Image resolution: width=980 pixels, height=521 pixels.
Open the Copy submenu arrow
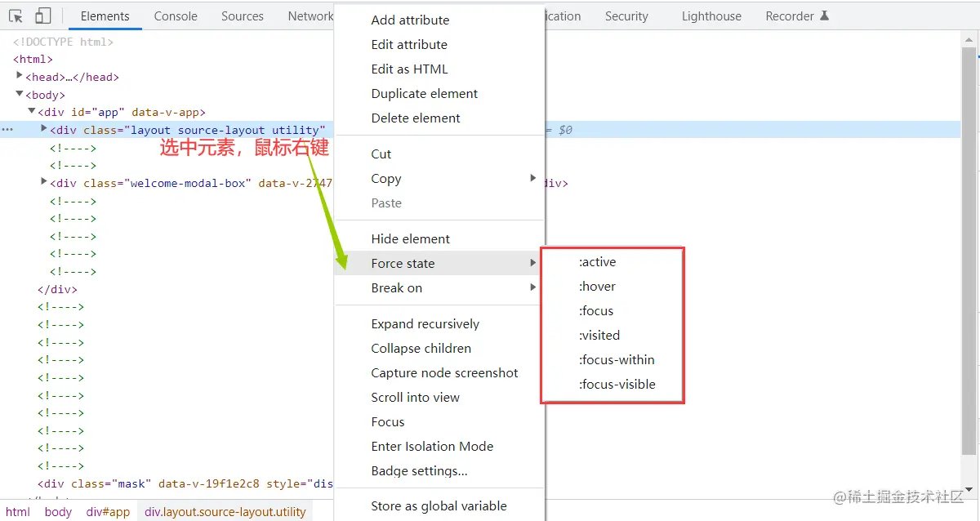[532, 178]
